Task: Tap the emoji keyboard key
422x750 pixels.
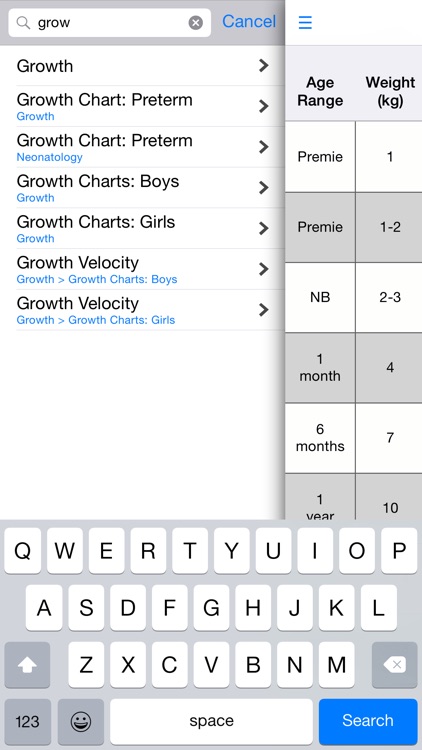Action: tap(81, 722)
